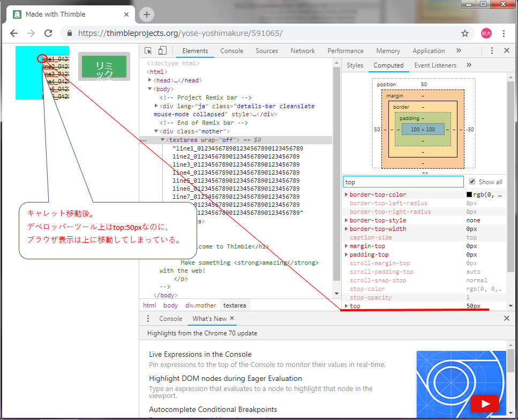This screenshot has height=420, width=518.
Task: Click the green Remix button
Action: coord(104,67)
